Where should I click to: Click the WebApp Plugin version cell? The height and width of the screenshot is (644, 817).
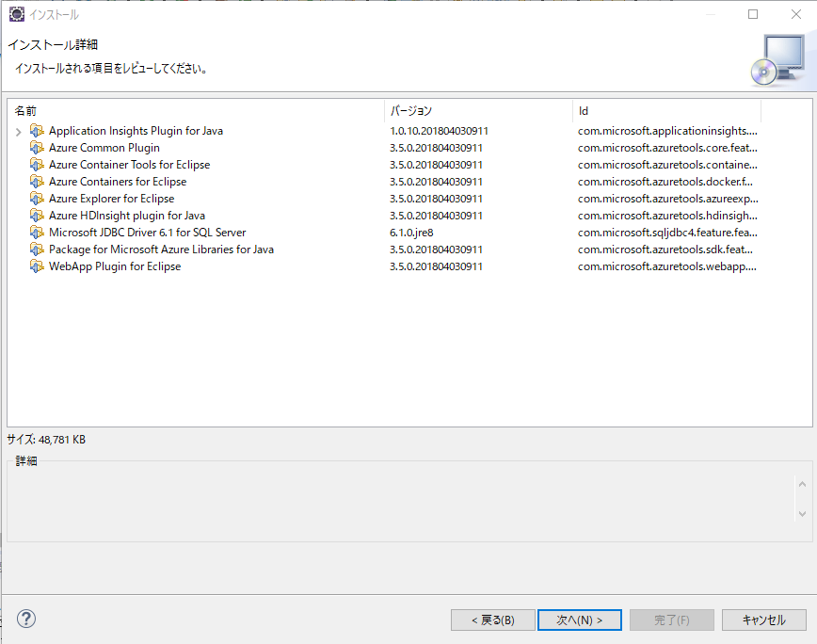436,266
